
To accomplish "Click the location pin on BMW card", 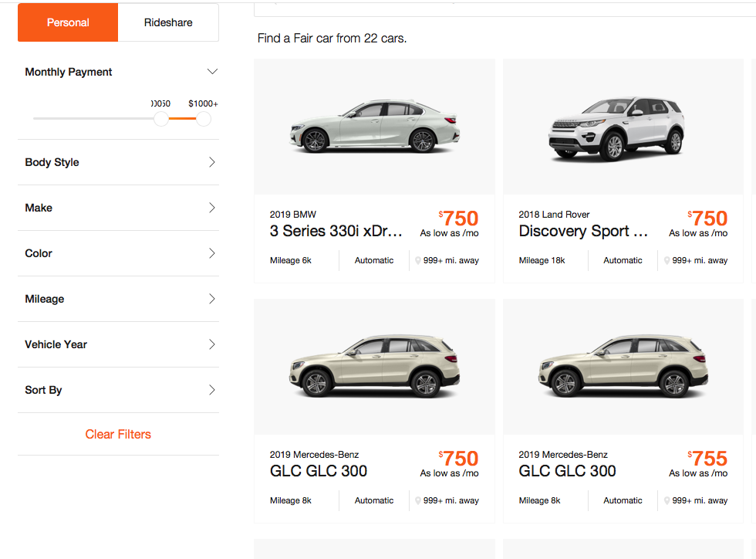I will [x=418, y=261].
